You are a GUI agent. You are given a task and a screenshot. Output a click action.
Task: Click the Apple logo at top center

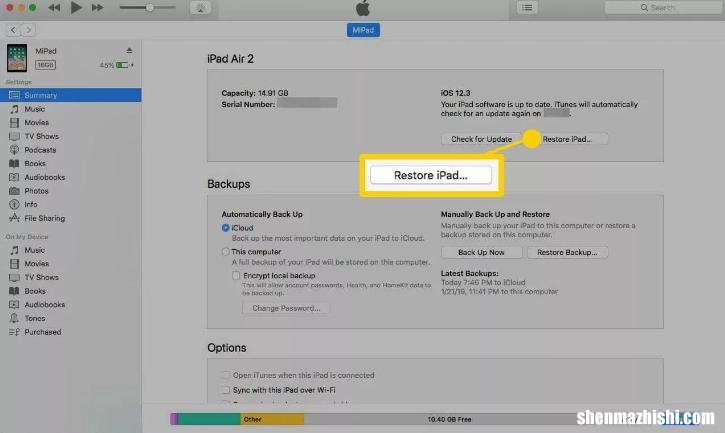pyautogui.click(x=363, y=7)
